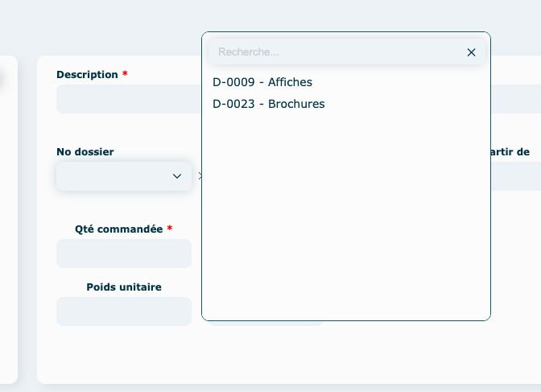The width and height of the screenshot is (541, 392).
Task: Click the Poids unitaire label
Action: (124, 287)
